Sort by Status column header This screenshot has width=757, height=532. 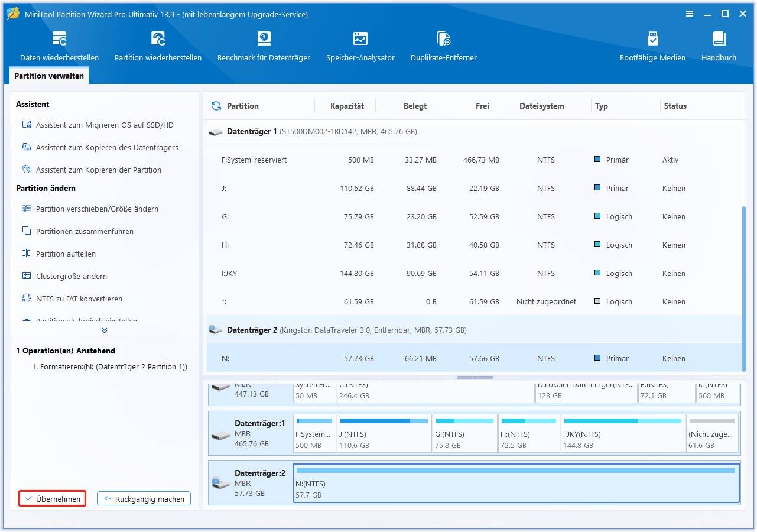pos(675,106)
